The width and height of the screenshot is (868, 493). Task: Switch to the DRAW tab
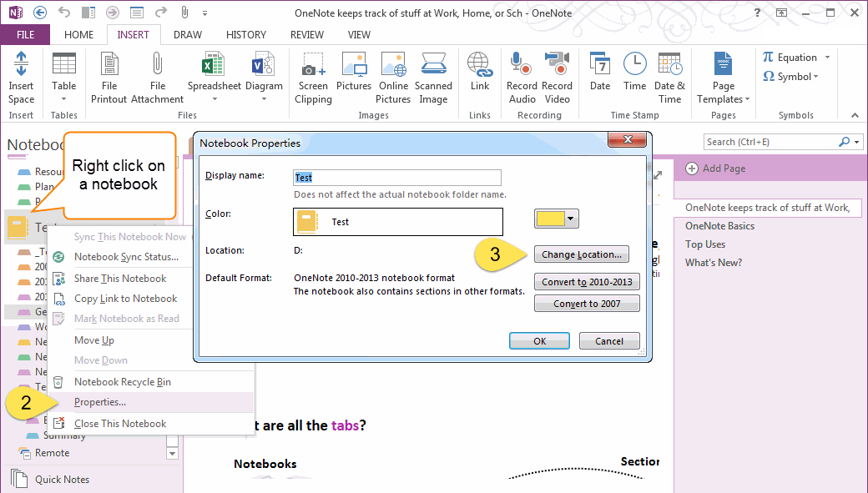click(x=188, y=34)
